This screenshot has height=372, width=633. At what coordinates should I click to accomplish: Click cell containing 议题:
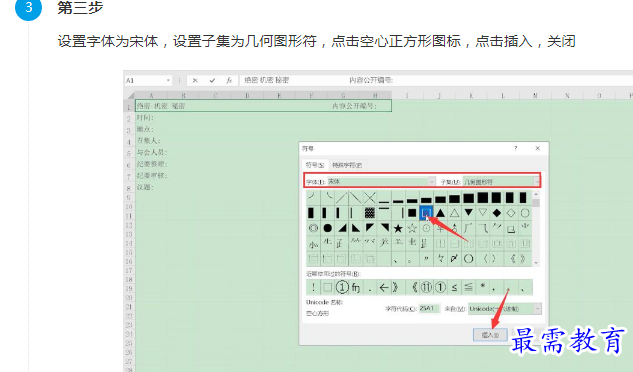145,187
